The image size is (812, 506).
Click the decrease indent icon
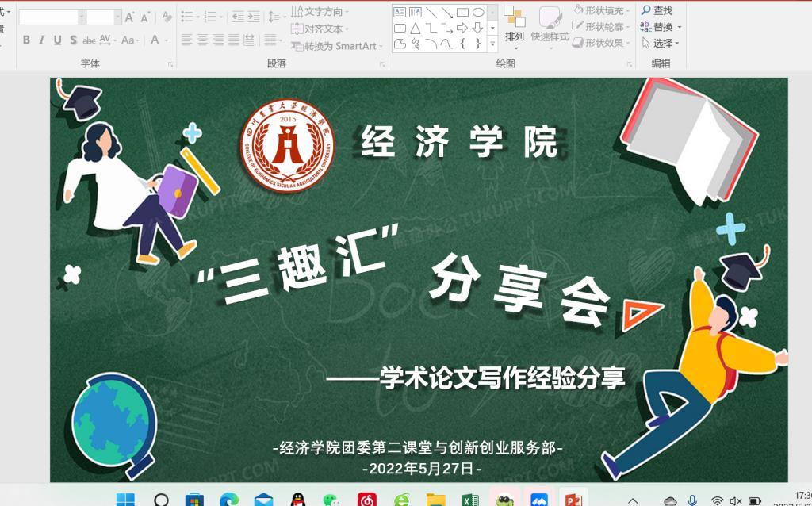(237, 17)
